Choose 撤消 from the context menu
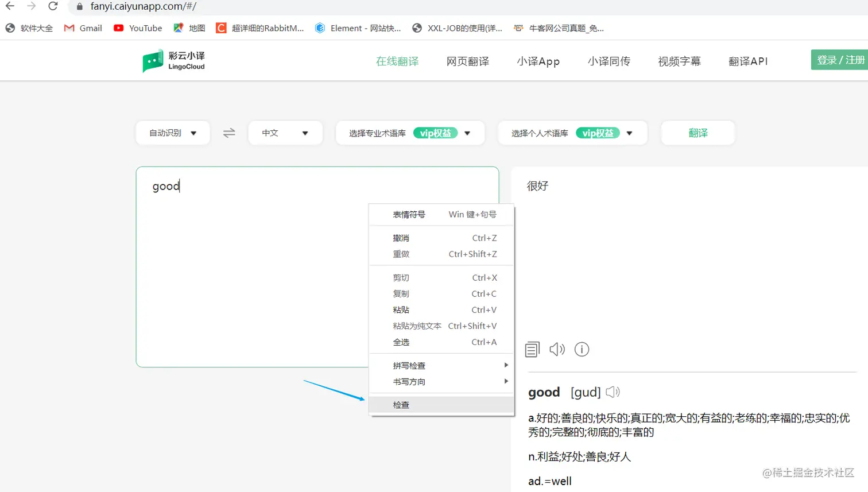This screenshot has height=492, width=868. tap(441, 238)
